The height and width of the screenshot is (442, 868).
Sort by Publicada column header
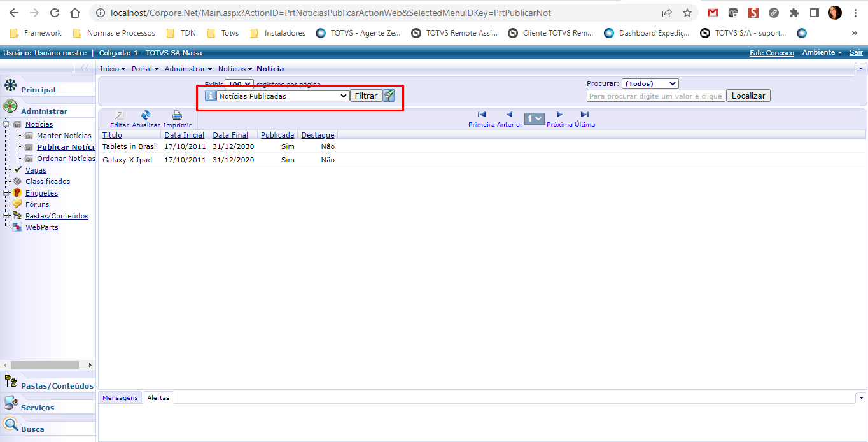click(x=277, y=135)
